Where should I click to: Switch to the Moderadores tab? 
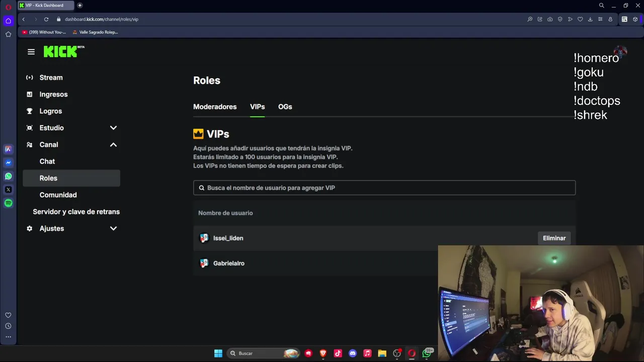(x=215, y=107)
